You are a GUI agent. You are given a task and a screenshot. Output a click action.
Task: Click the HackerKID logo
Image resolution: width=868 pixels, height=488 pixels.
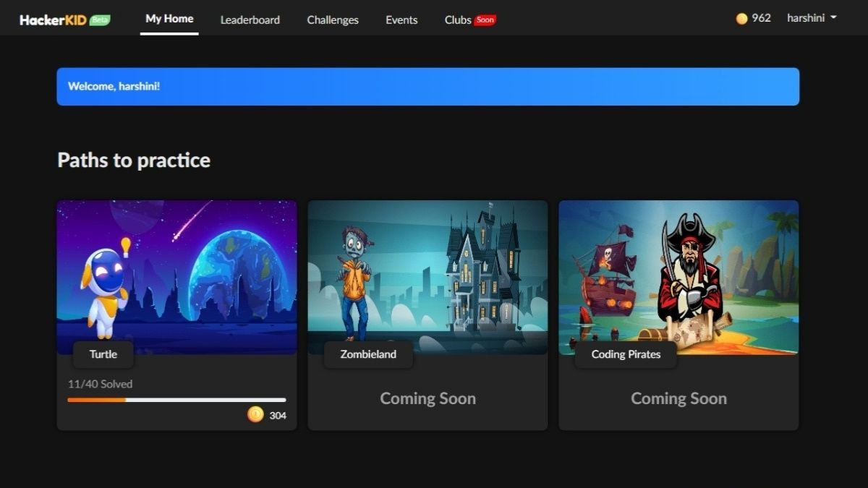tap(54, 20)
